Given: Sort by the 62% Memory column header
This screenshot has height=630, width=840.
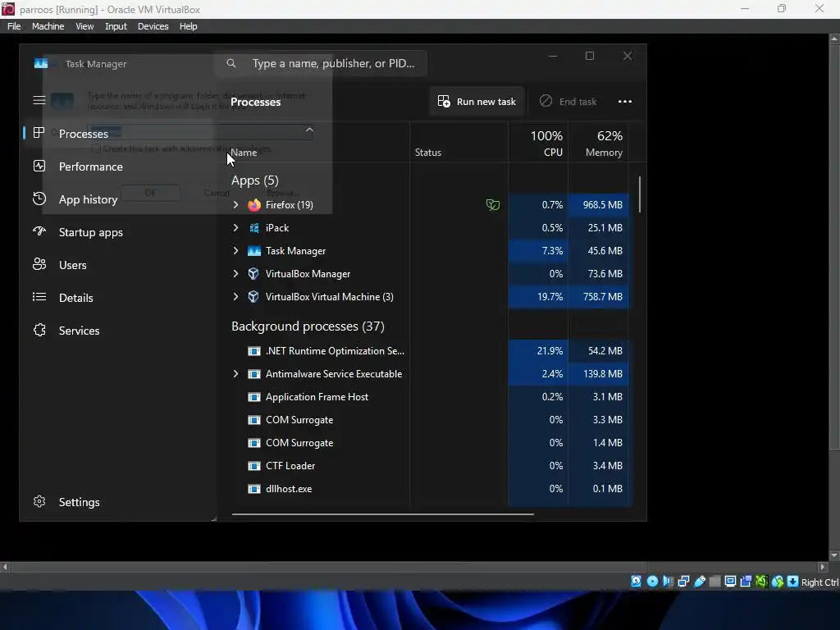Looking at the screenshot, I should pos(598,143).
